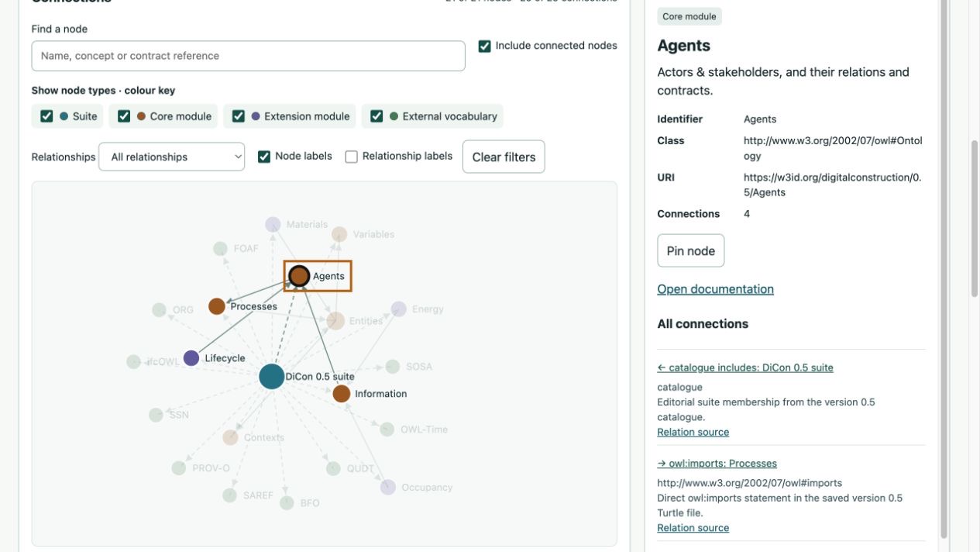Click the Connections count value 4
The height and width of the screenshot is (552, 980).
pos(747,214)
